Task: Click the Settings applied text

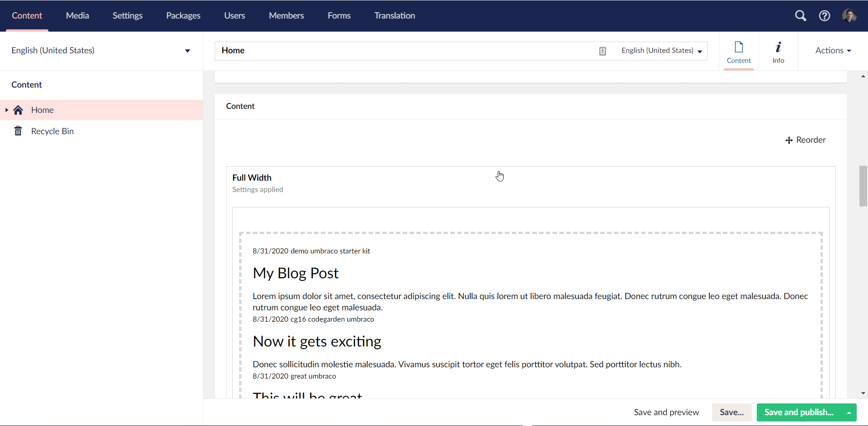Action: pyautogui.click(x=258, y=190)
